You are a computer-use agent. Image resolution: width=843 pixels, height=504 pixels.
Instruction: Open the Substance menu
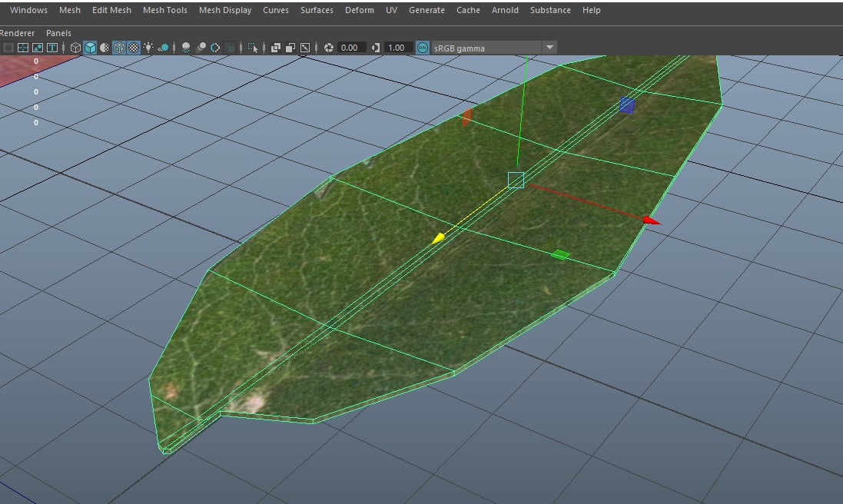pyautogui.click(x=550, y=10)
